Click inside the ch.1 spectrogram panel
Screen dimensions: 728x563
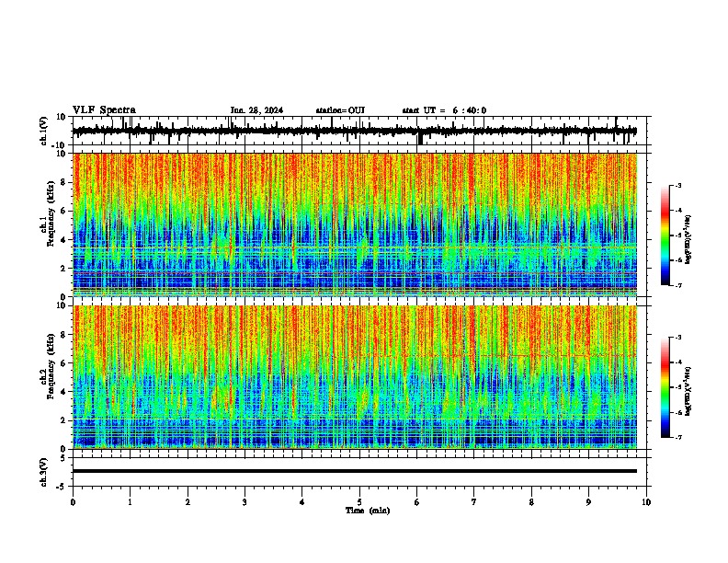(355, 224)
